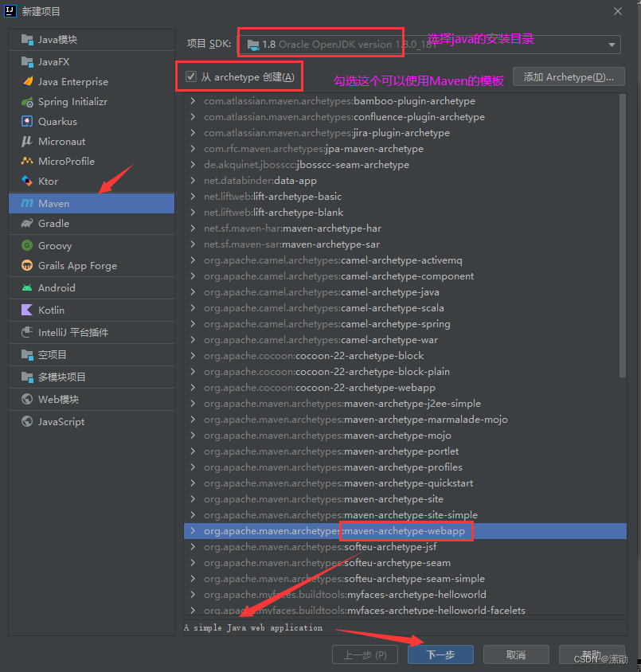Select confluence-plugin-archetype row
Viewport: 641px width, 672px height.
pos(405,116)
